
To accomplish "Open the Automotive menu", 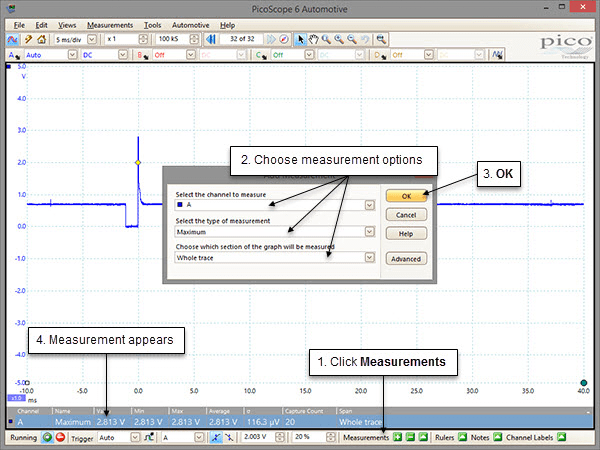I will click(x=191, y=25).
